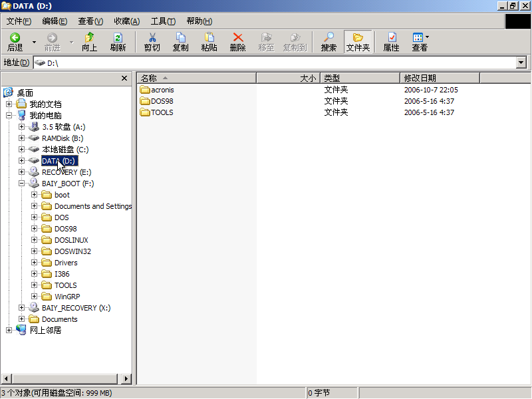Select the DOSWIN32 folder in tree
This screenshot has height=399, width=532.
(x=72, y=251)
